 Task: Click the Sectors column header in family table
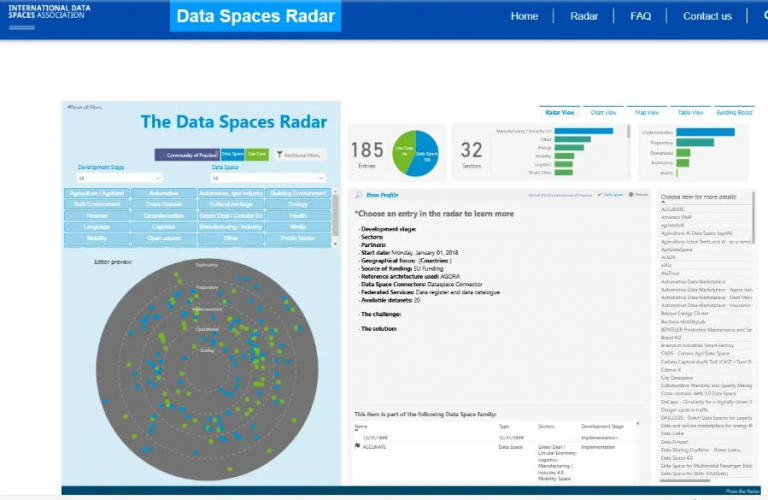point(546,427)
